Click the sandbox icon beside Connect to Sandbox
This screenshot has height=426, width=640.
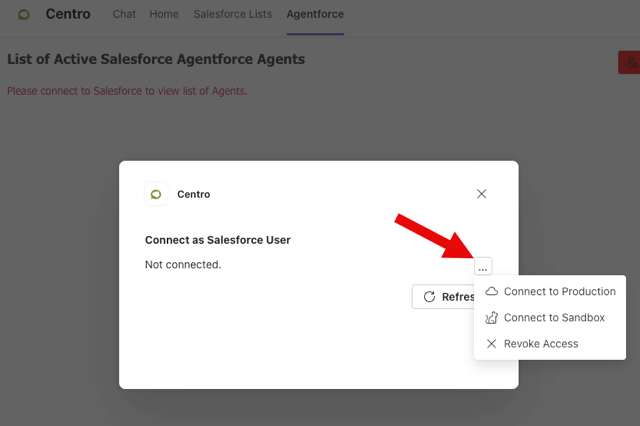491,317
